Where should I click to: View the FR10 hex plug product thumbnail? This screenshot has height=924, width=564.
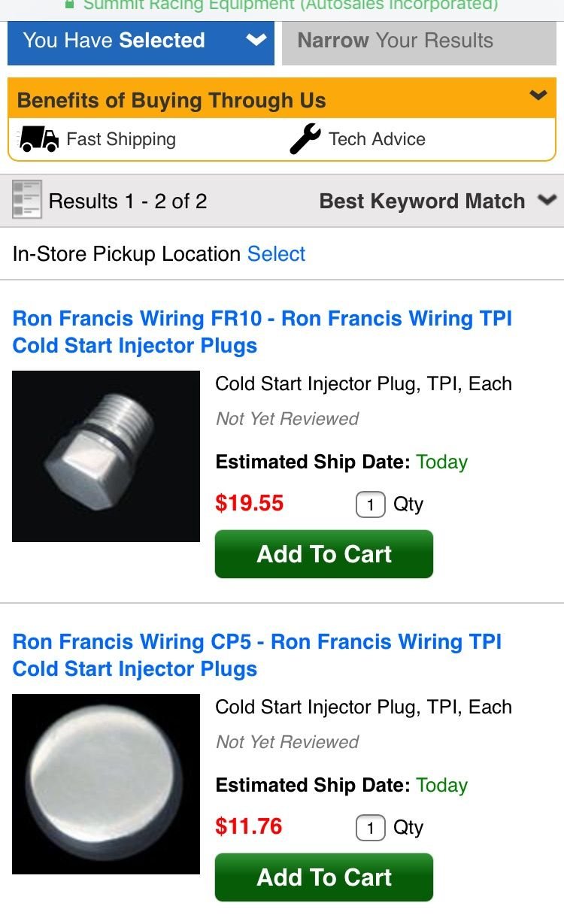point(106,456)
